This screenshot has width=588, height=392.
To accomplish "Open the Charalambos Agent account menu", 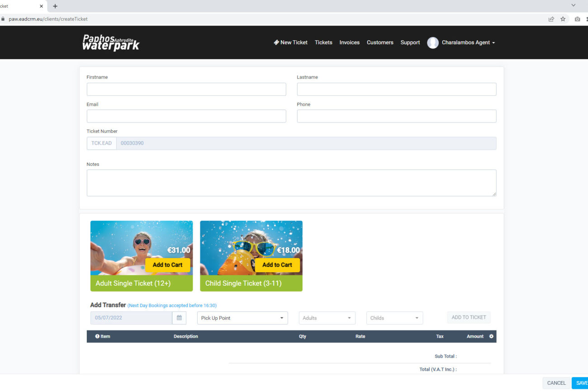I will coord(468,43).
